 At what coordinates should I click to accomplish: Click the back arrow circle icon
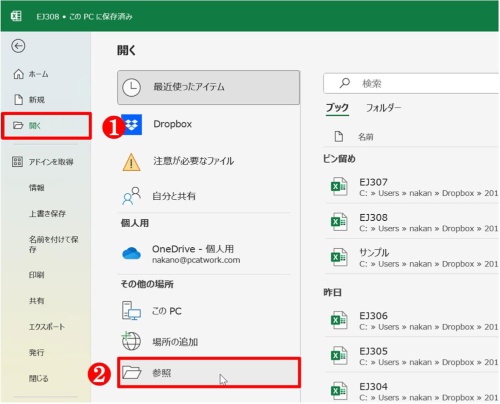coord(18,46)
